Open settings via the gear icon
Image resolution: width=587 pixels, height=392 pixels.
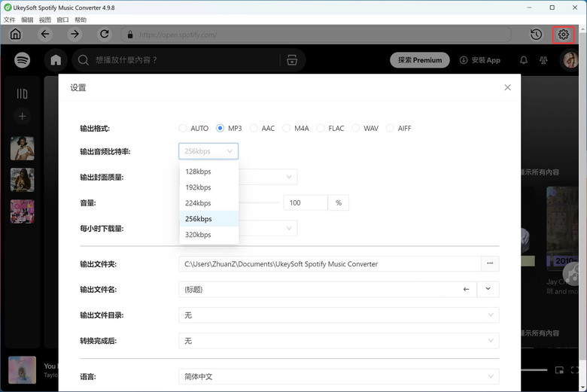564,35
